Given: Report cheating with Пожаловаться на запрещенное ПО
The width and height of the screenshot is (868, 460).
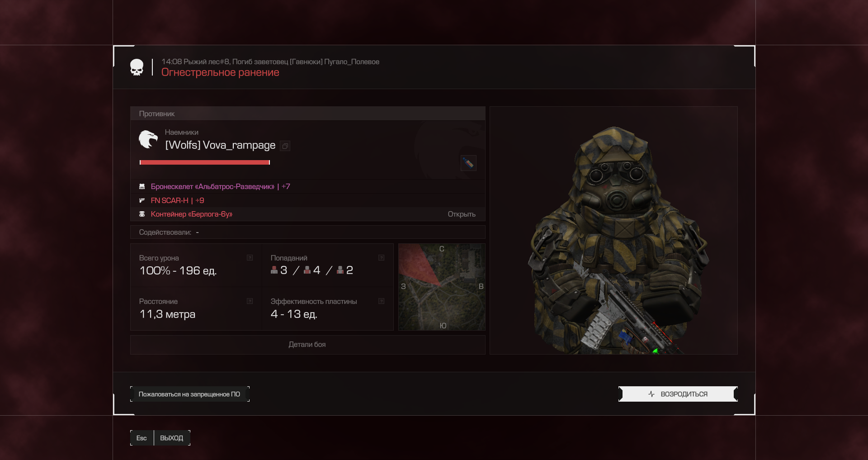Looking at the screenshot, I should [189, 394].
